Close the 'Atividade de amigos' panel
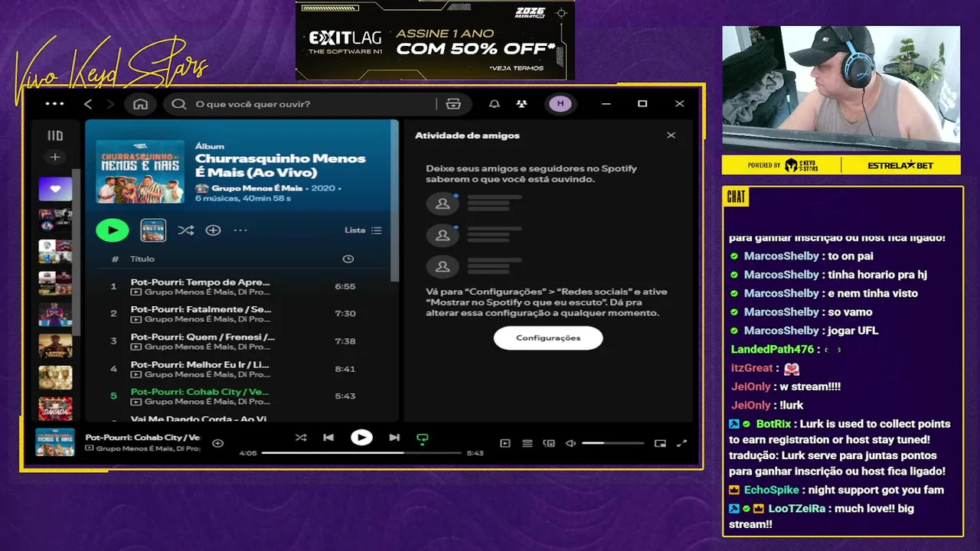 coord(671,135)
